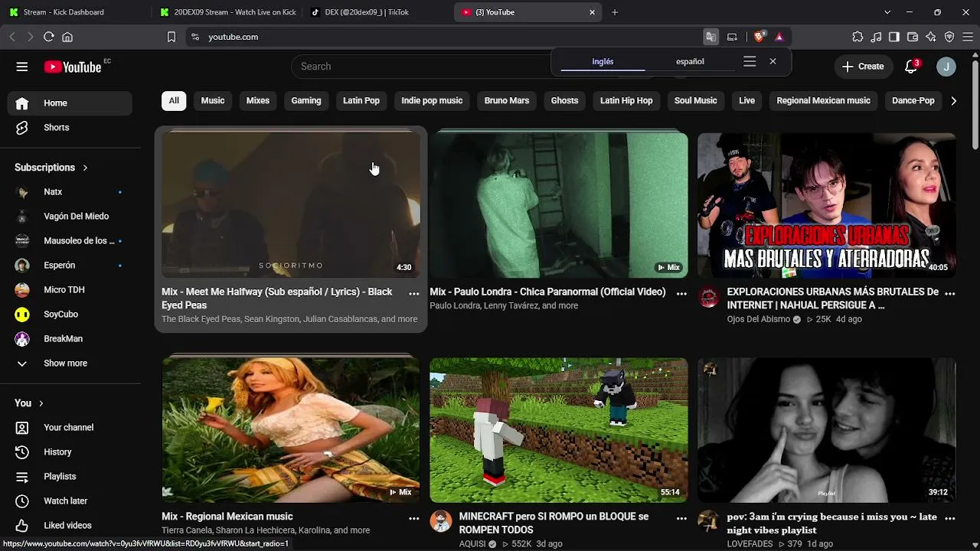The height and width of the screenshot is (551, 980).
Task: Open more options for Paulo Londra mix
Action: click(681, 293)
